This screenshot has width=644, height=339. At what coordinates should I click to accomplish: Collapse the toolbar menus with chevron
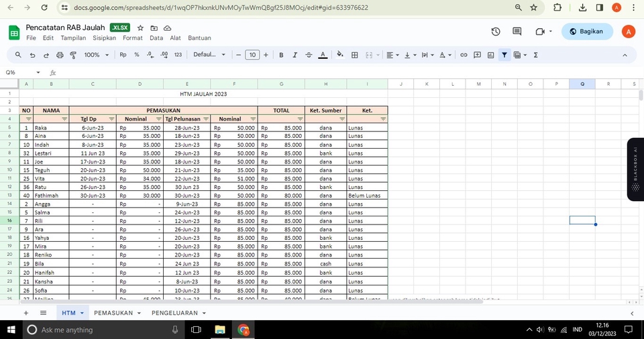625,55
